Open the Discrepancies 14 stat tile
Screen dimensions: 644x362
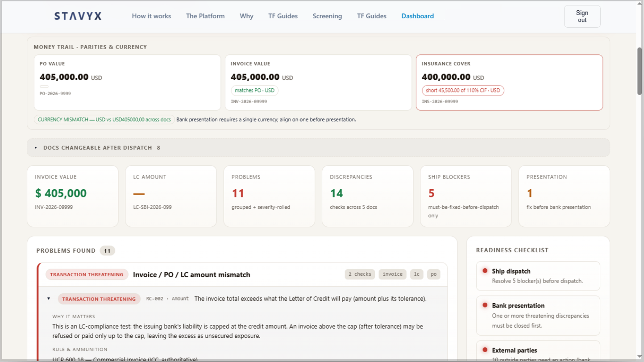click(x=368, y=196)
